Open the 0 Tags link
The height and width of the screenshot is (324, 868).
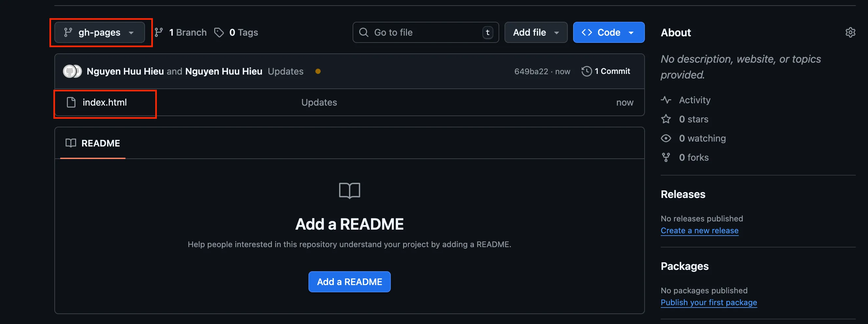pyautogui.click(x=236, y=32)
